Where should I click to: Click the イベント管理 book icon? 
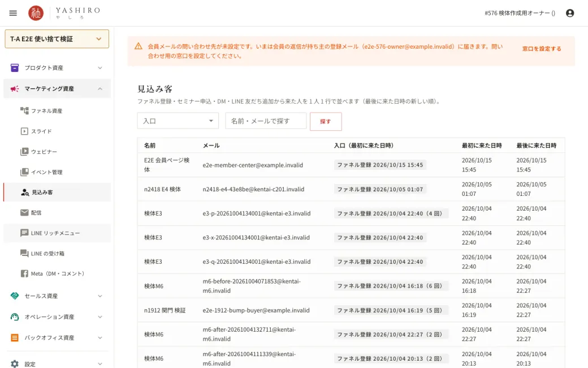24,172
